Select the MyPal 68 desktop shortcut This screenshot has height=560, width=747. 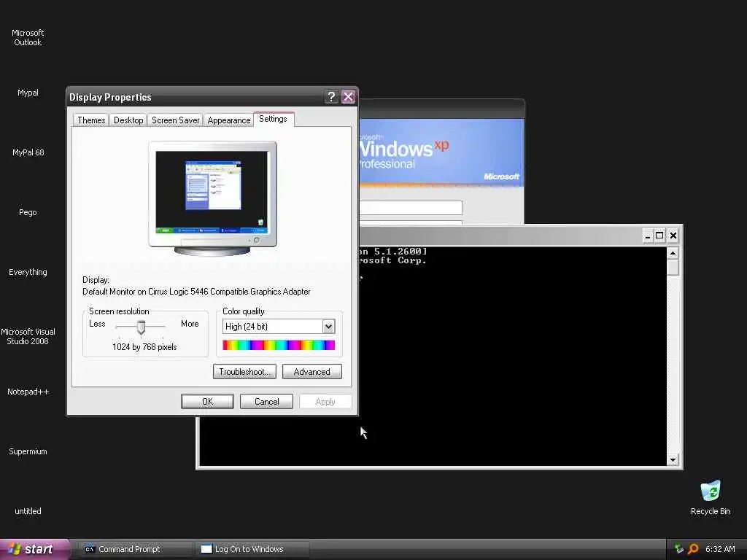tap(28, 152)
